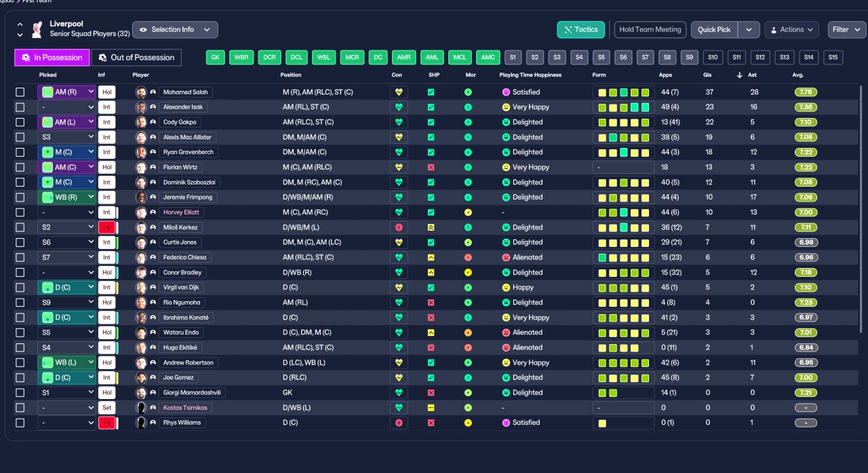Click Rhys Williams's red condition icon
868x473 pixels.
point(399,423)
